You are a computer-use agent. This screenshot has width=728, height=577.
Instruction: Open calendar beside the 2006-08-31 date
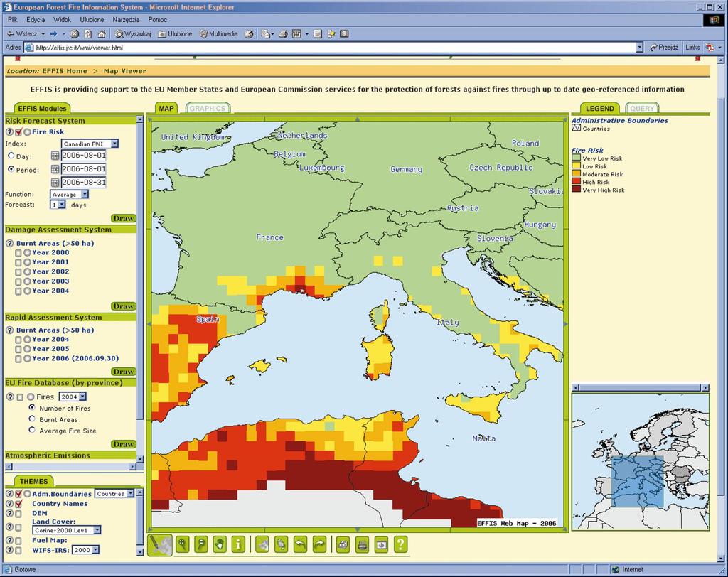(55, 183)
